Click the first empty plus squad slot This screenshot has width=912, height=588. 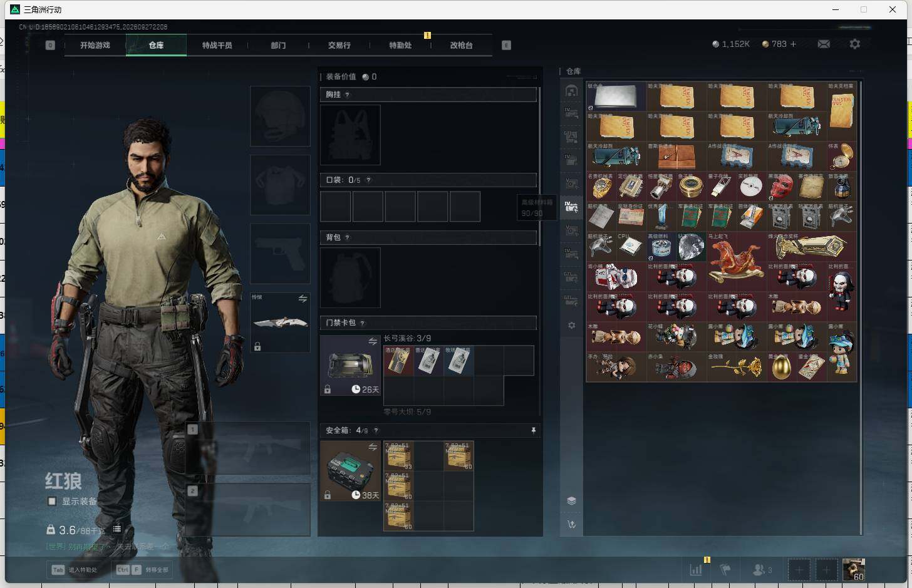799,570
